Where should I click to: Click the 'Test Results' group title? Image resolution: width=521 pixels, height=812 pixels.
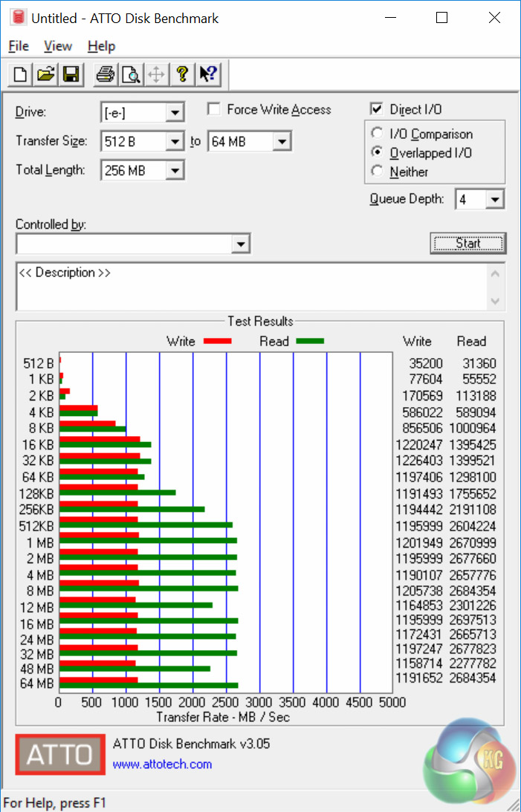coord(260,321)
